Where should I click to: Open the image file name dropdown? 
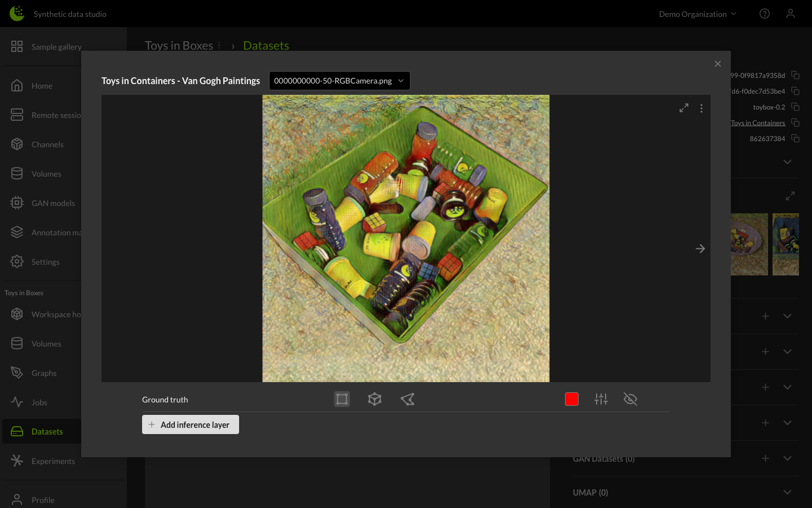tap(339, 81)
